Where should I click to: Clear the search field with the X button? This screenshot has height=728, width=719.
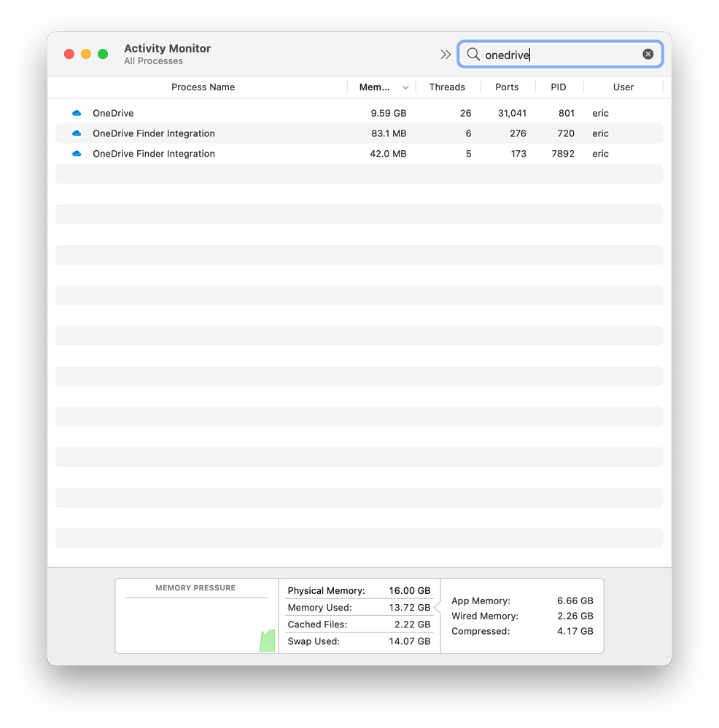[648, 55]
